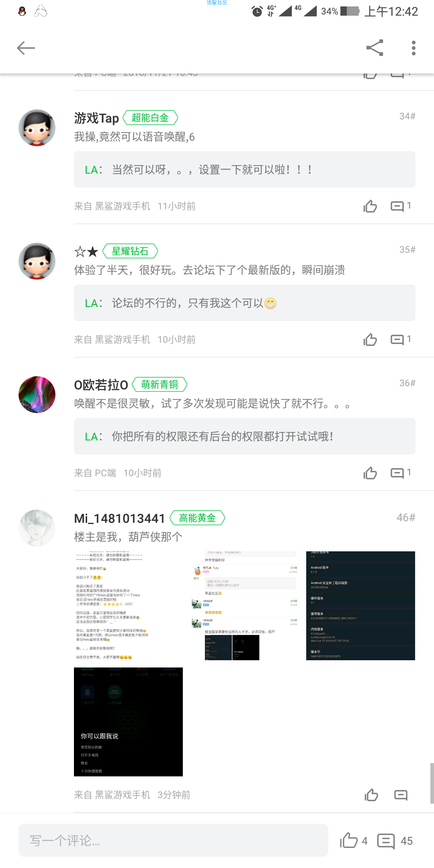Open reply icon on comment 36#
The height and width of the screenshot is (868, 434).
click(x=401, y=473)
